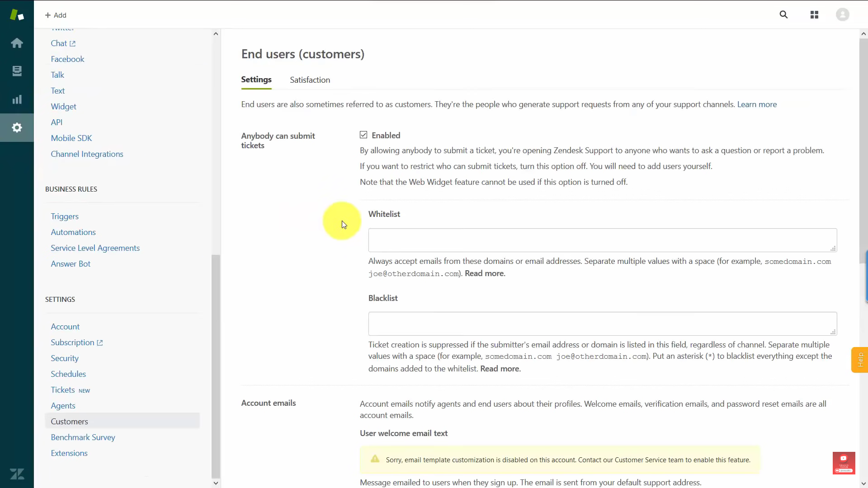The height and width of the screenshot is (488, 868).
Task: Switch to the Satisfaction tab
Action: pos(310,80)
